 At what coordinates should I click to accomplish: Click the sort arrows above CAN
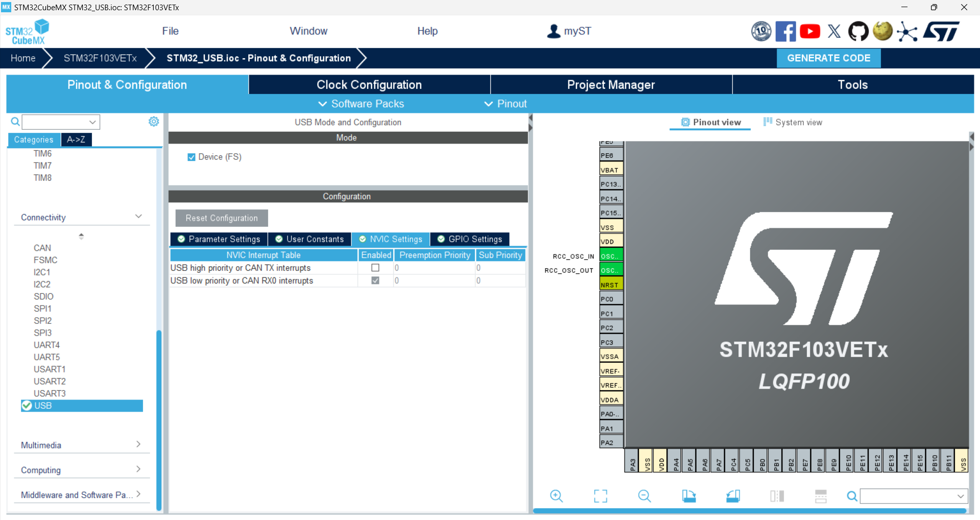point(81,236)
